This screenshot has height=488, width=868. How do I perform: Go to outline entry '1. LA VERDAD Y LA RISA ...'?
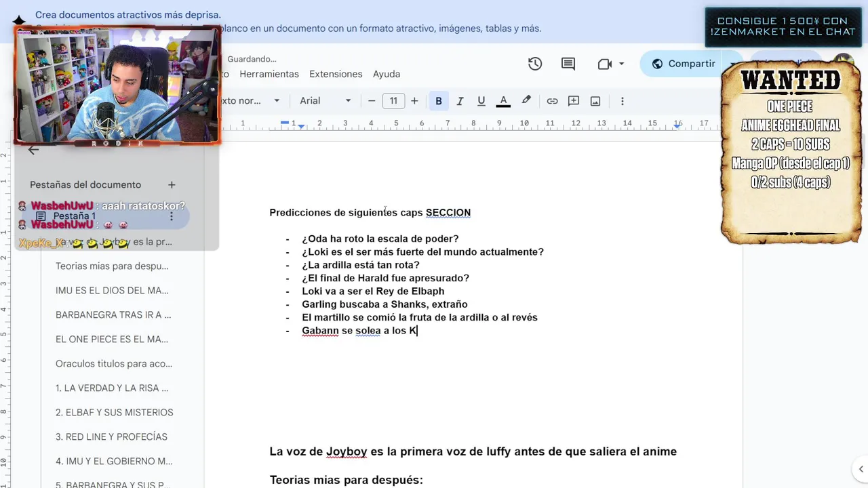[112, 388]
